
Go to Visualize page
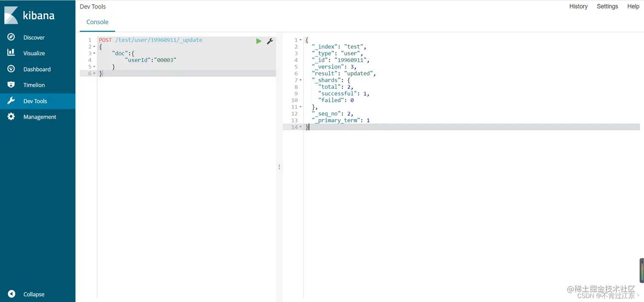pos(34,53)
